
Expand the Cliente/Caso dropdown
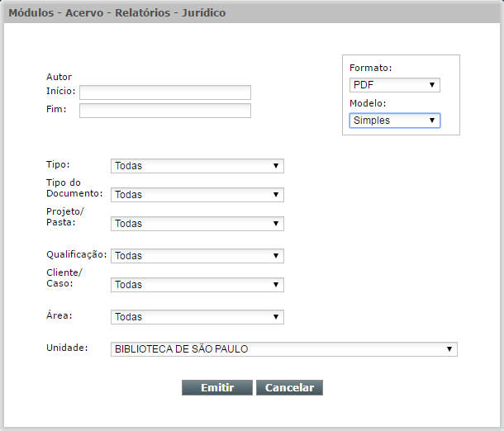click(197, 285)
